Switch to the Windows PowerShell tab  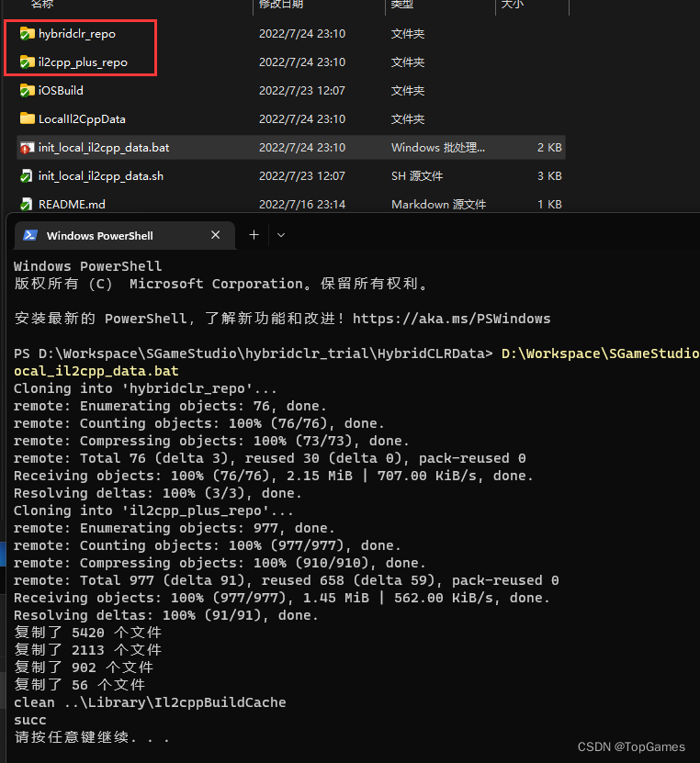[x=125, y=236]
